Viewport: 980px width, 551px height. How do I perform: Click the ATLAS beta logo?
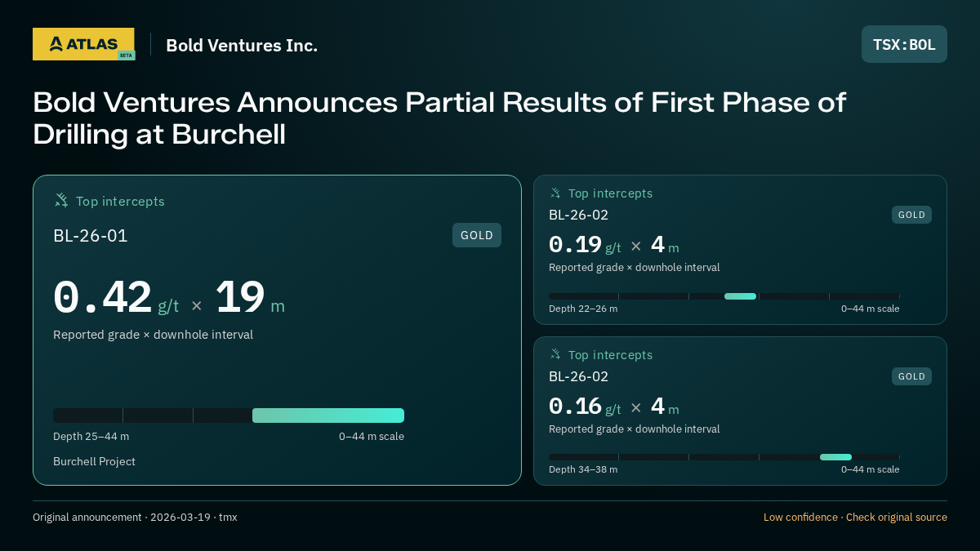(x=83, y=44)
